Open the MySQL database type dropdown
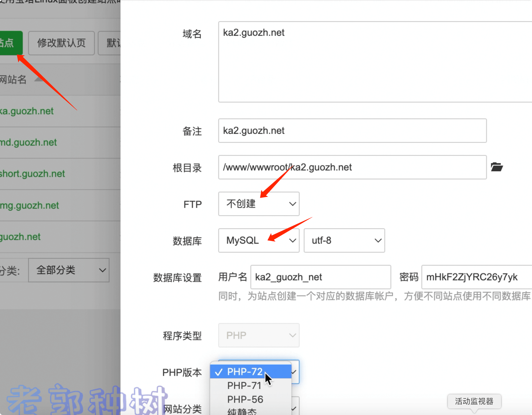 259,241
